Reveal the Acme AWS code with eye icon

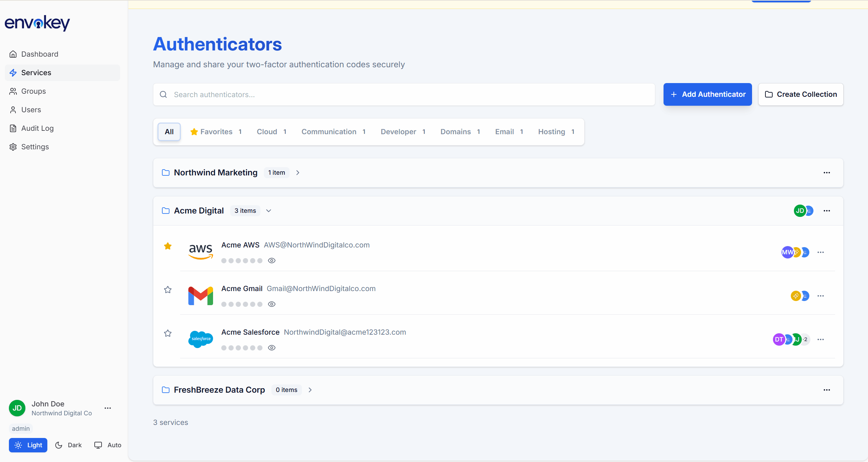[x=272, y=261]
